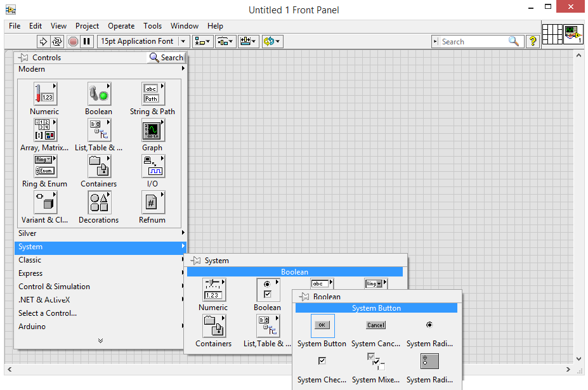Open the Window menu
The image size is (588, 390).
click(185, 26)
